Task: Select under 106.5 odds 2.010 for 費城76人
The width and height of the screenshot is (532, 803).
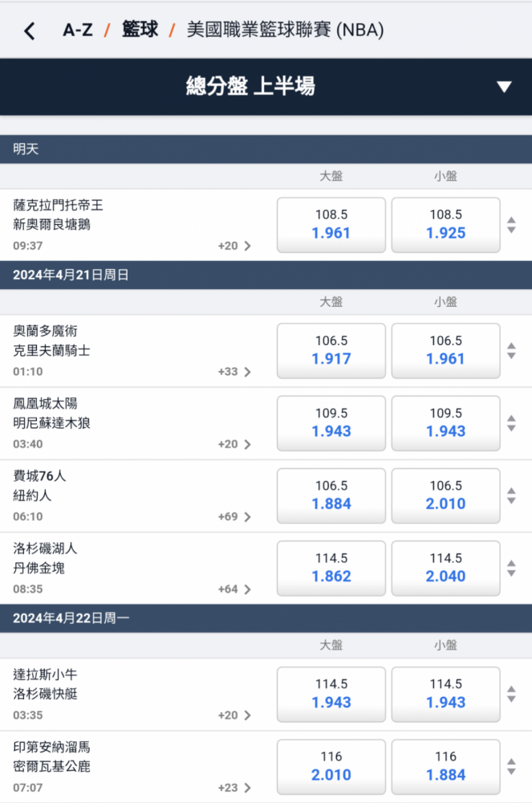Action: tap(446, 495)
